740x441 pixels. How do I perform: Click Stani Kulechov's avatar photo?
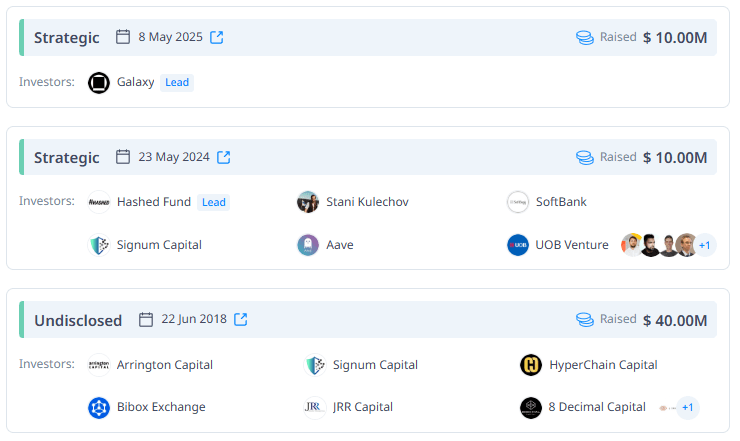point(308,202)
